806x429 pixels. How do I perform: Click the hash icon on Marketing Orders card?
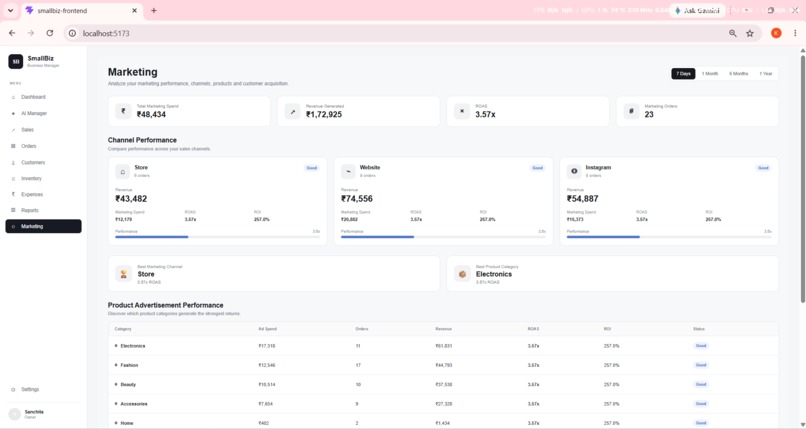click(x=631, y=111)
